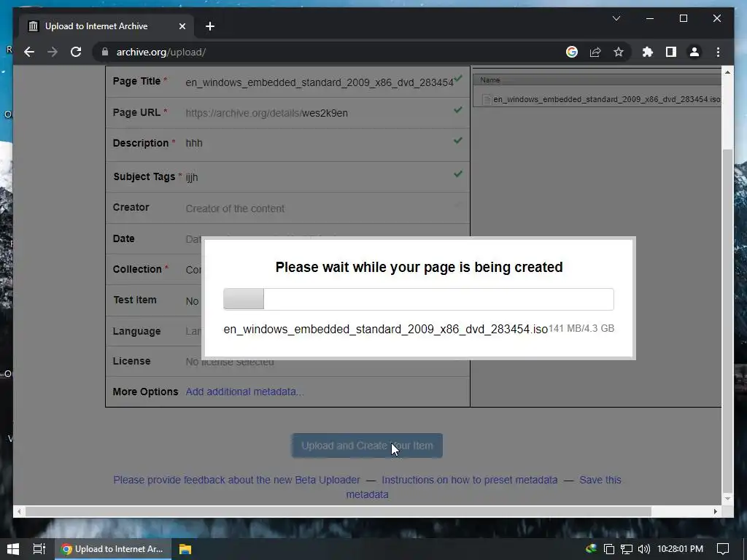This screenshot has height=560, width=747.
Task: Toggle the browser side panel icon
Action: [671, 52]
